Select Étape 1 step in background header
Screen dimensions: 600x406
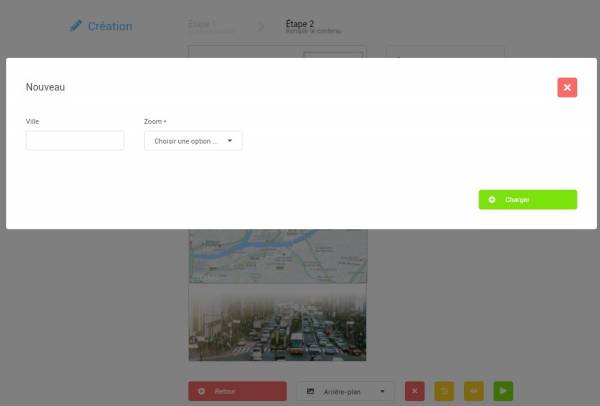coord(211,26)
